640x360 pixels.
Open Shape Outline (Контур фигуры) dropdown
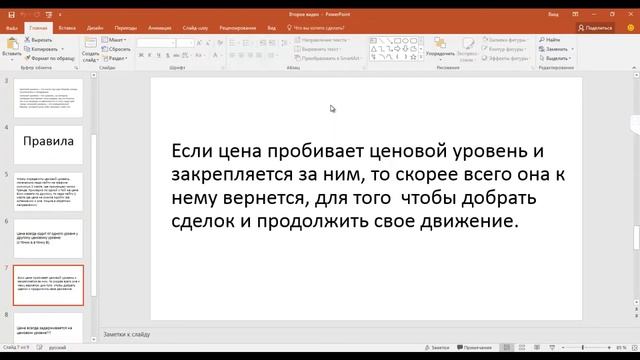tap(503, 49)
